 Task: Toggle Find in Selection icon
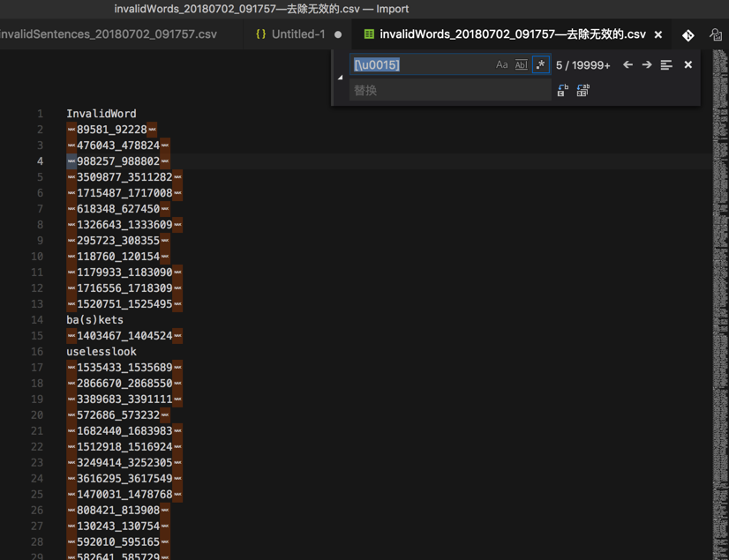[x=666, y=64]
